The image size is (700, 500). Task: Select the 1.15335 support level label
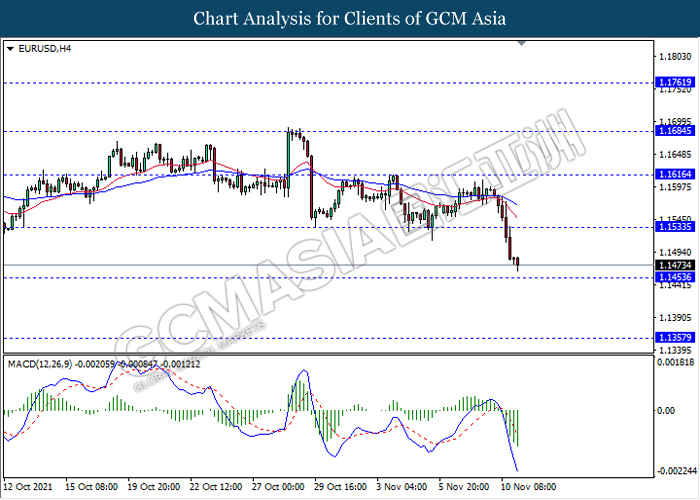pos(675,227)
